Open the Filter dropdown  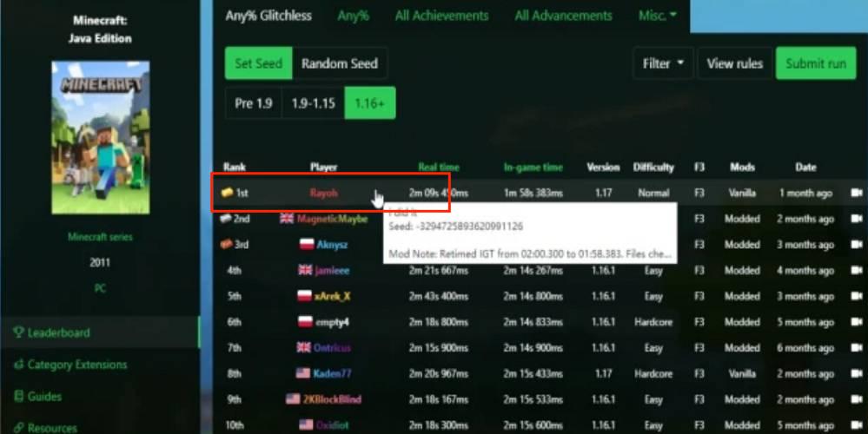[x=663, y=63]
